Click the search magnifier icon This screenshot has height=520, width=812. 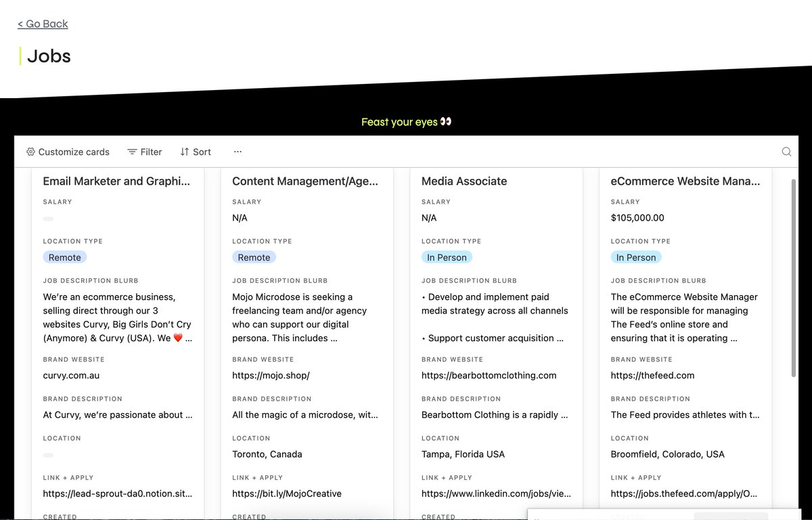tap(786, 152)
